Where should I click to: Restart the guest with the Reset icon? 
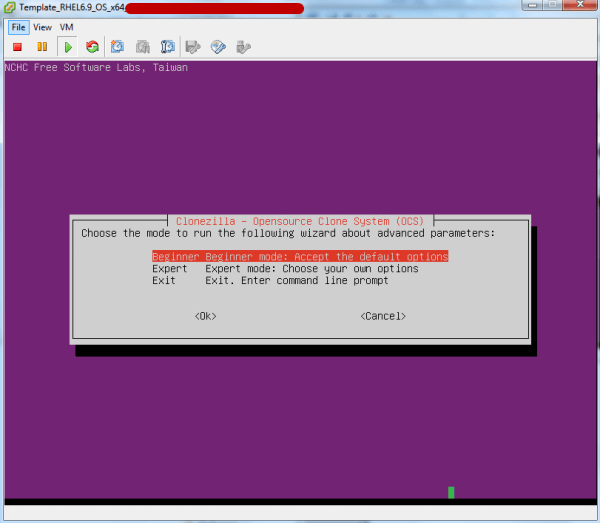92,47
